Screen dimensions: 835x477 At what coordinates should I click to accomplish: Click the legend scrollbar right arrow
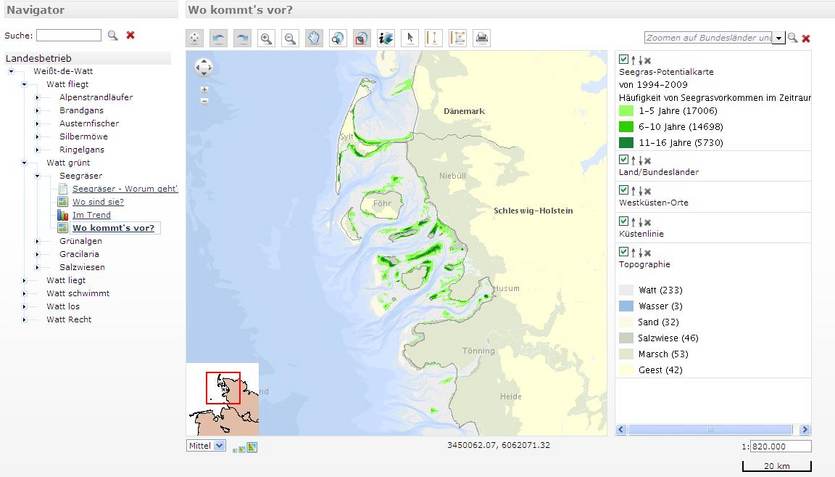click(x=805, y=430)
